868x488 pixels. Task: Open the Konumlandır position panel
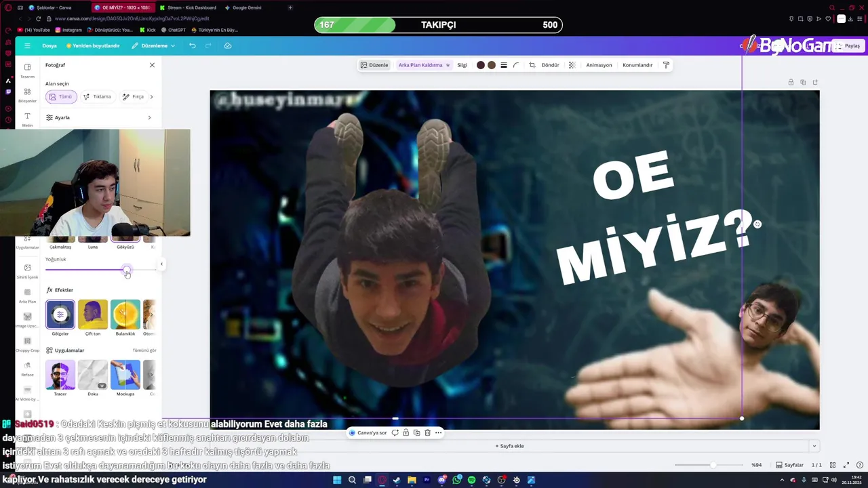[637, 65]
